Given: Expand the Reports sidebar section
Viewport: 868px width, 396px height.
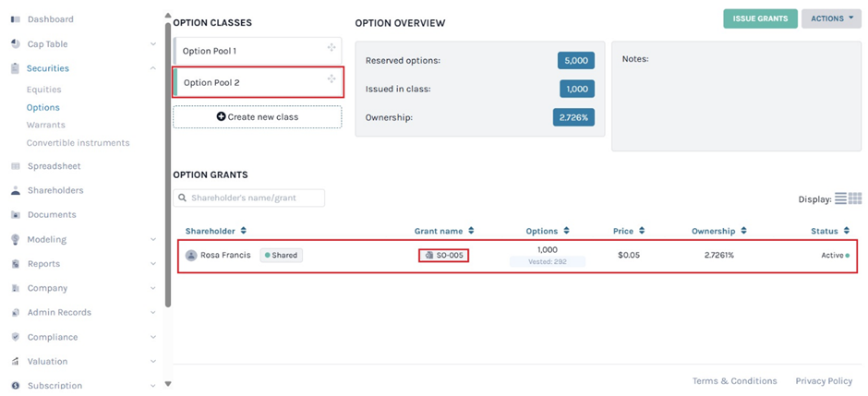Looking at the screenshot, I should (x=152, y=264).
